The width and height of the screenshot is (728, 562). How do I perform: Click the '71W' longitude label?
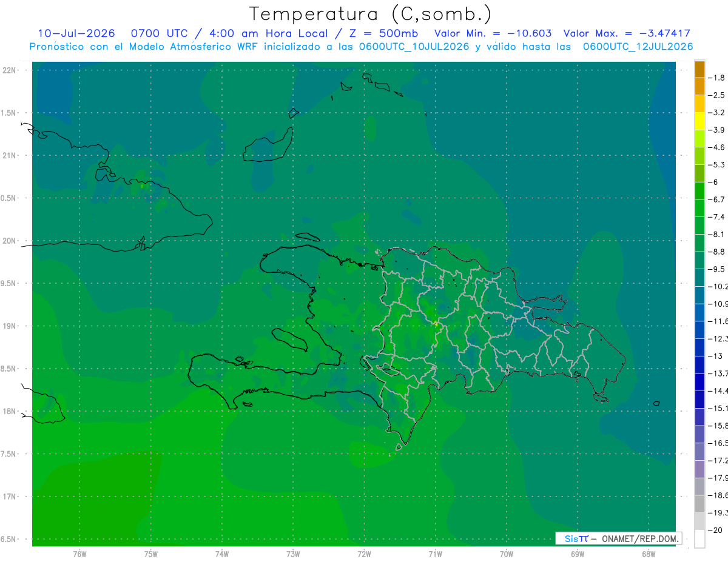435,554
